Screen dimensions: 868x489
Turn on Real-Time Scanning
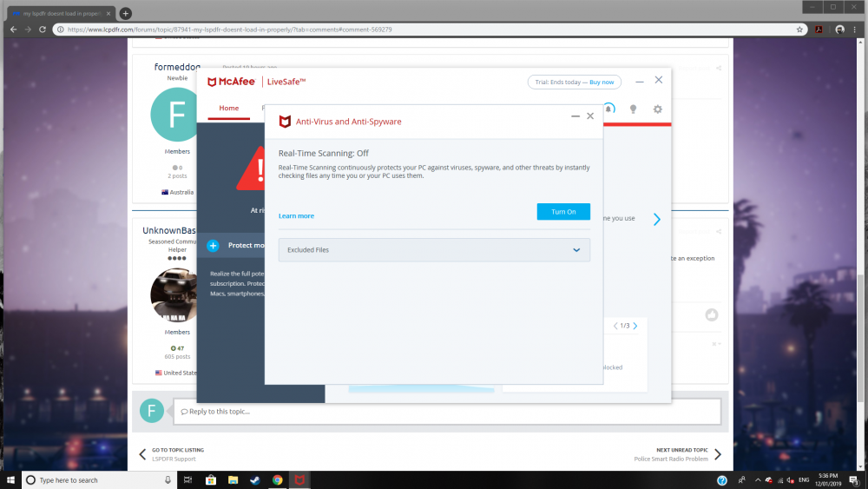click(x=563, y=212)
